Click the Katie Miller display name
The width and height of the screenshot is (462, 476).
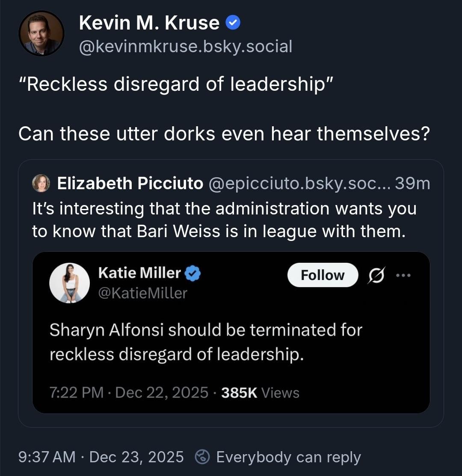[140, 273]
